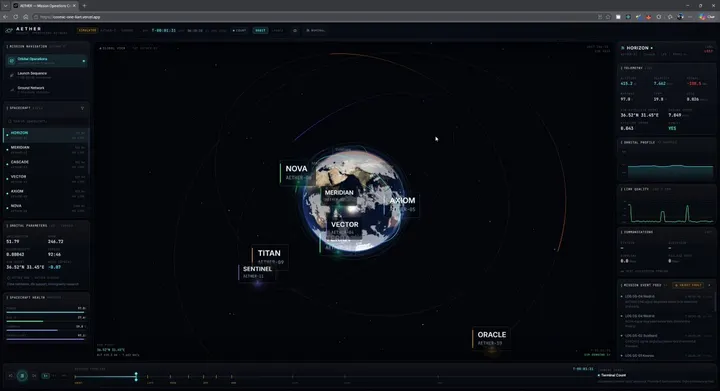720x391 pixels.
Task: Click the Launch Sequence rocket icon
Action: [x=11, y=75]
